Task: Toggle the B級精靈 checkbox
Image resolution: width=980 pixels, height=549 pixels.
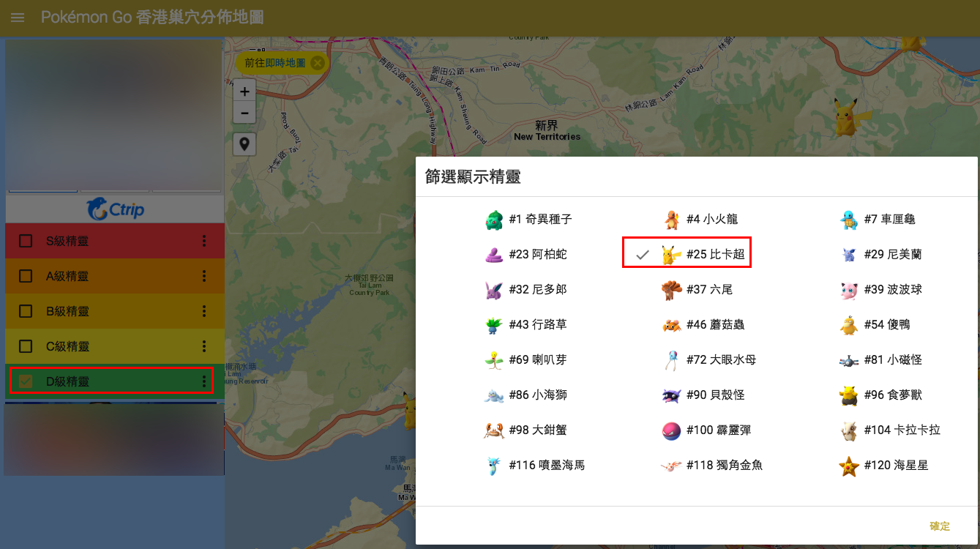Action: pos(26,311)
